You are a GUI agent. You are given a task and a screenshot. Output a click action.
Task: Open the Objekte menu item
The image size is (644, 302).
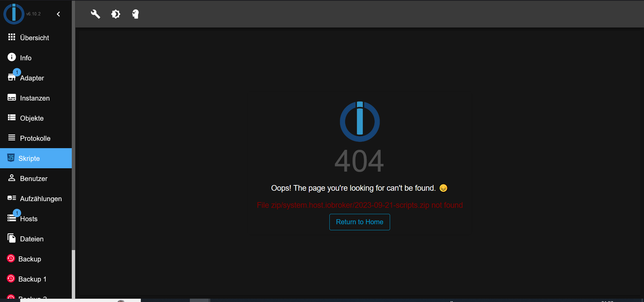point(36,118)
